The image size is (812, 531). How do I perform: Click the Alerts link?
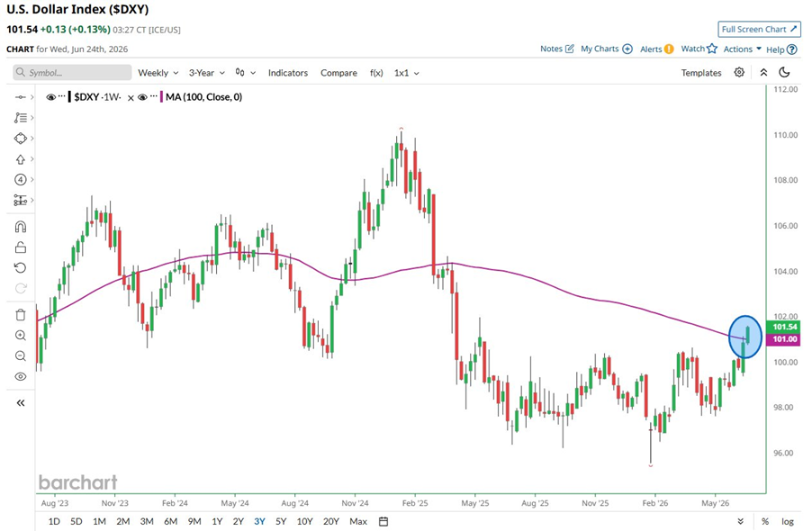[x=651, y=49]
